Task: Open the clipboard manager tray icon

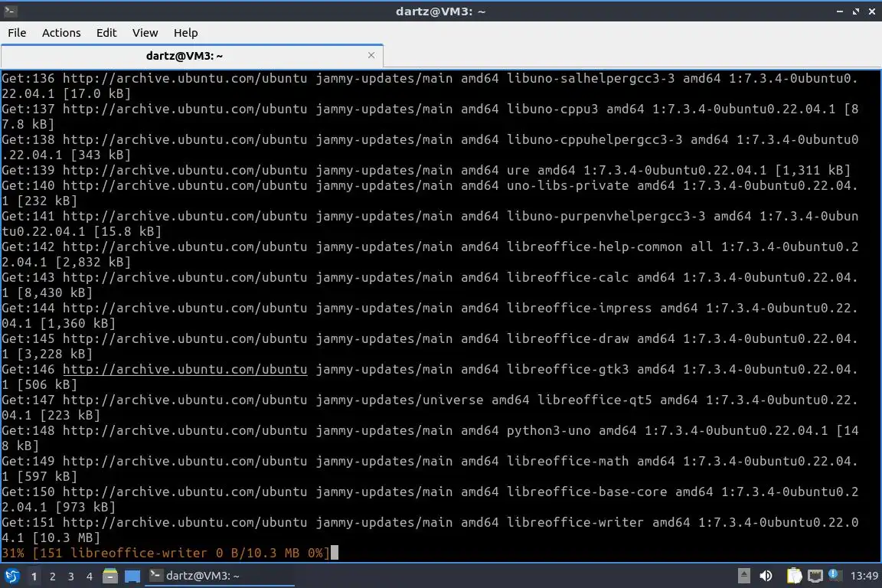Action: (x=794, y=576)
